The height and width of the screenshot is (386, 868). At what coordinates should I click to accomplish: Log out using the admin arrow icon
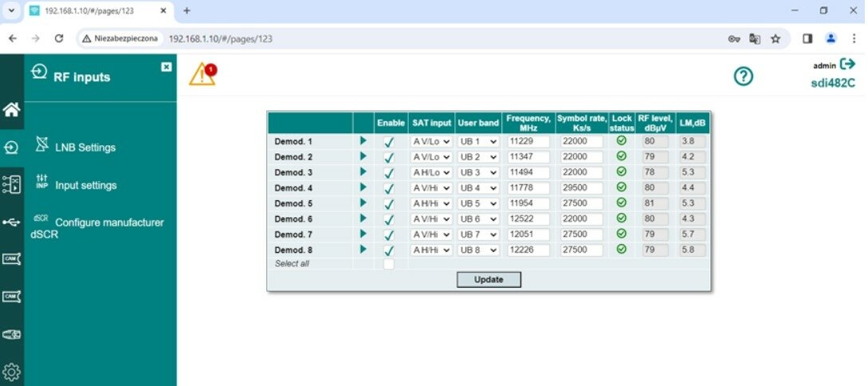tap(847, 65)
